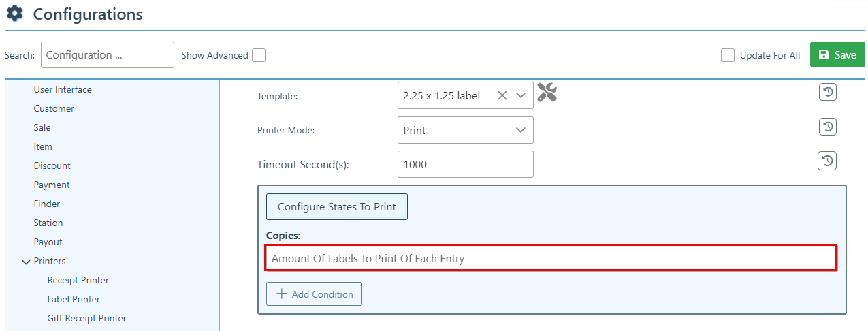
Task: Open the Template dropdown arrow
Action: click(521, 96)
